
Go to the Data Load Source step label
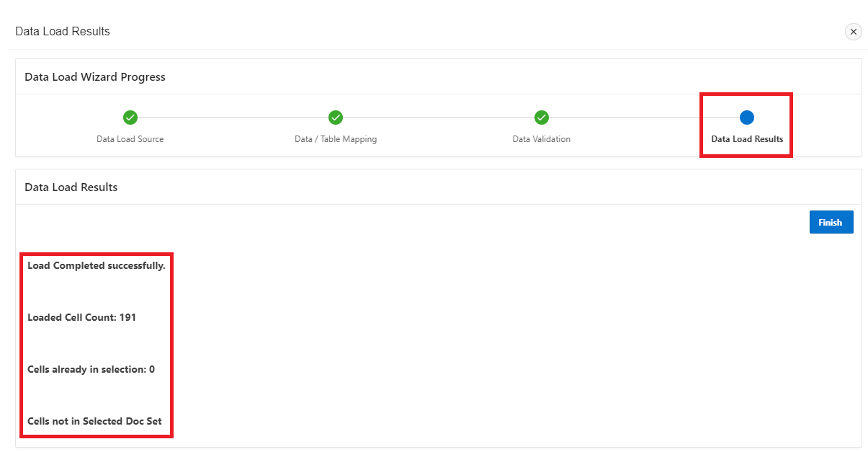(130, 139)
